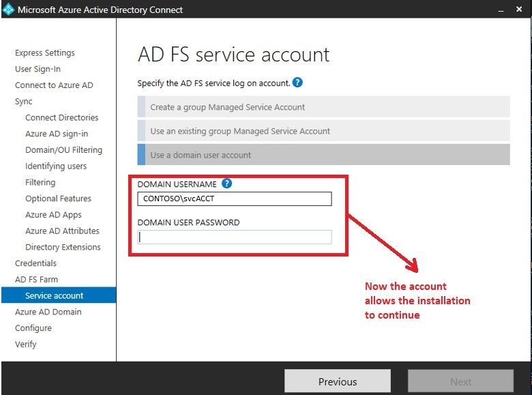Click the help icon beside service log on account
This screenshot has width=532, height=395.
pos(297,83)
